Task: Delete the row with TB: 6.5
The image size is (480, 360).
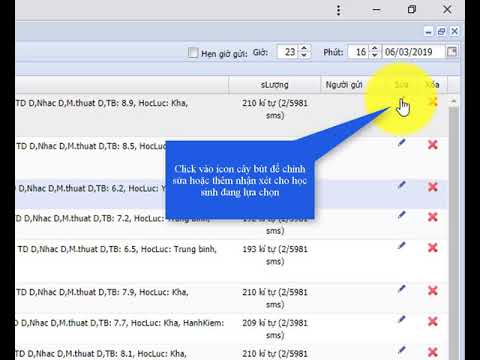Action: pyautogui.click(x=433, y=247)
